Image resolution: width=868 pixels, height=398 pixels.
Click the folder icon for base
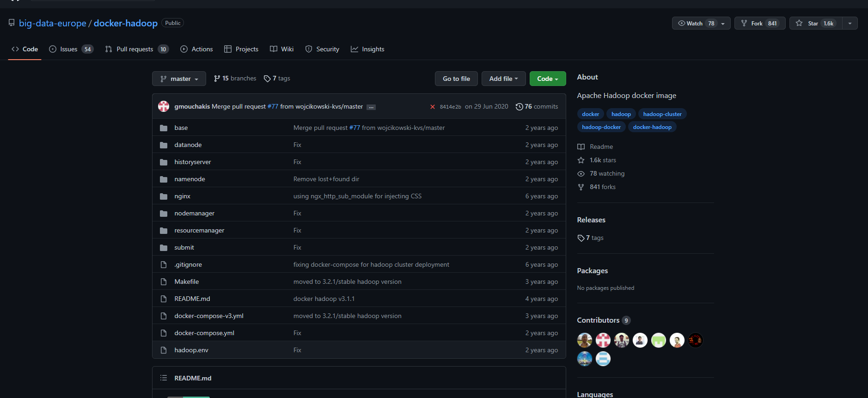(x=164, y=128)
